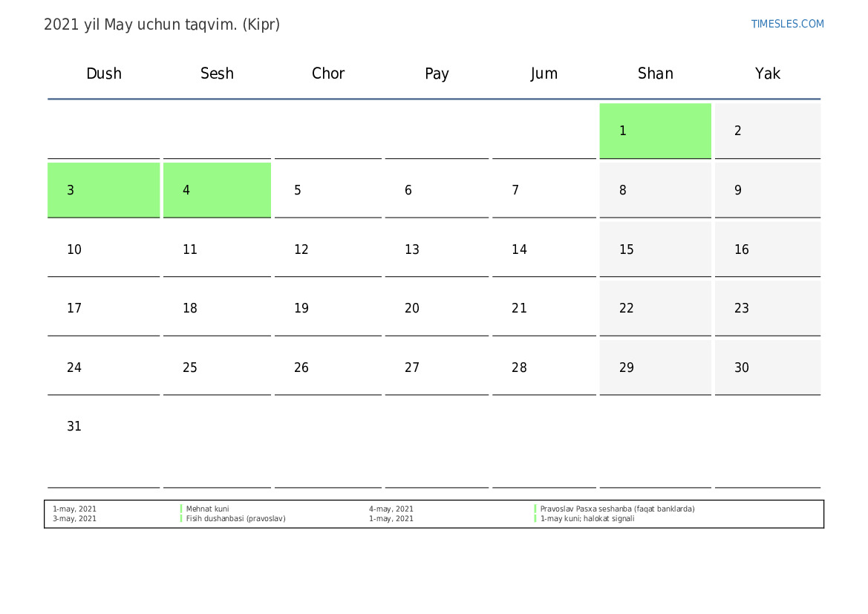
Task: Select date 28 in the Jum column
Action: [x=519, y=368]
